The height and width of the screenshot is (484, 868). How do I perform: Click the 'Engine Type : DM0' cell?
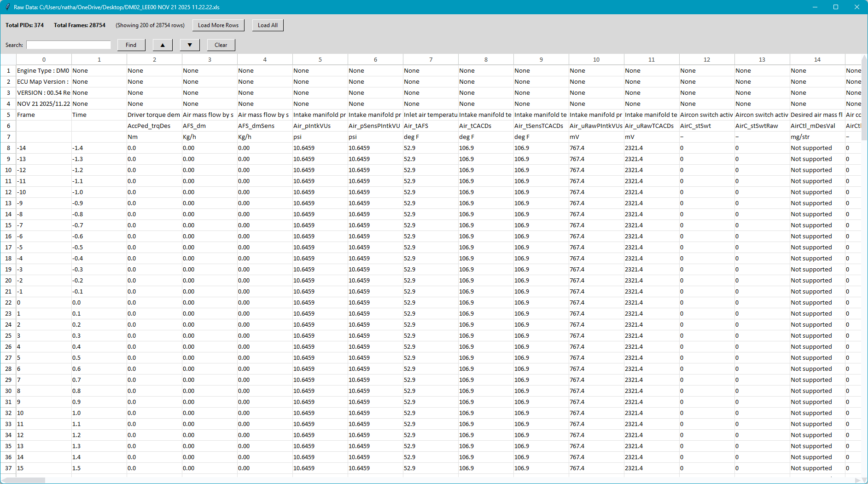[x=44, y=71]
